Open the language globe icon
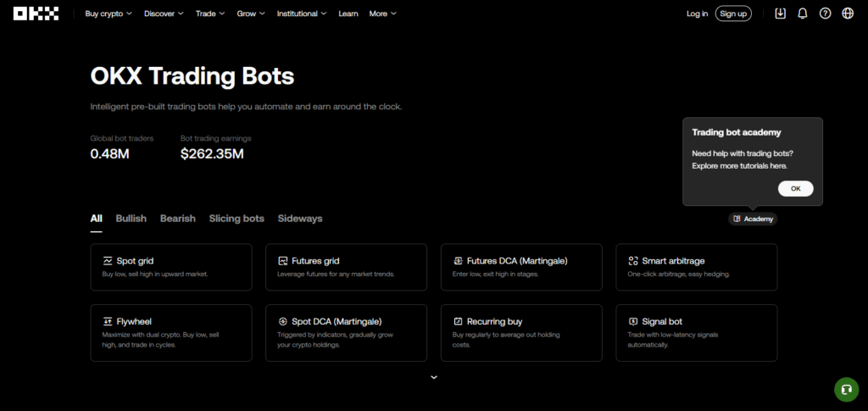 pyautogui.click(x=848, y=14)
